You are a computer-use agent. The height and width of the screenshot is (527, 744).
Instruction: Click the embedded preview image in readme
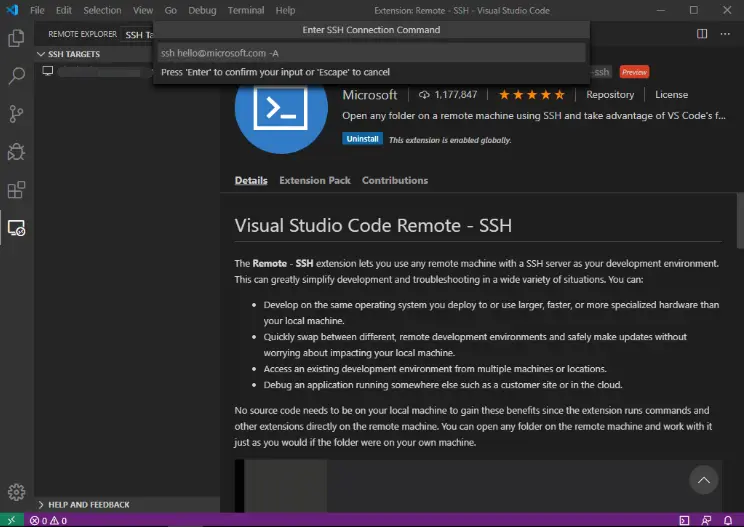point(478,486)
